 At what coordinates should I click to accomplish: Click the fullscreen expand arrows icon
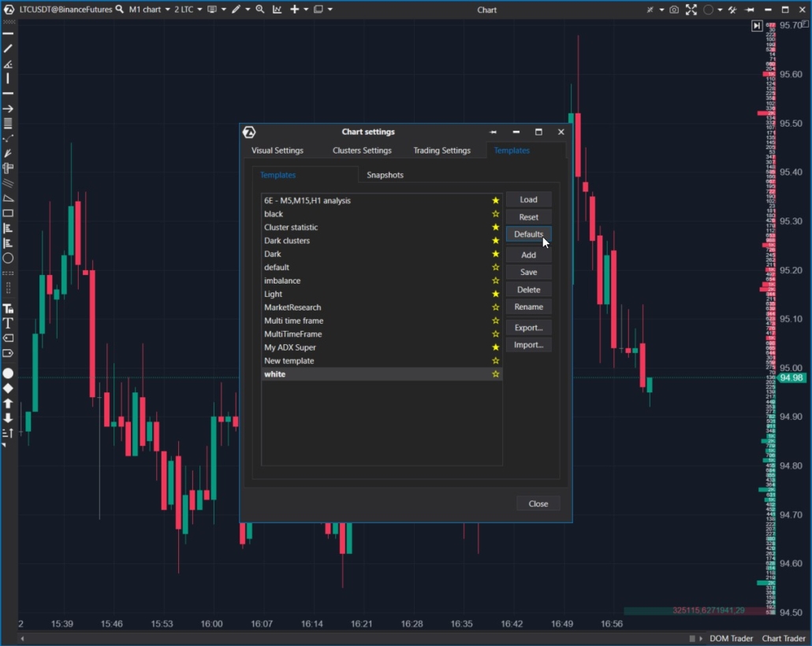691,9
